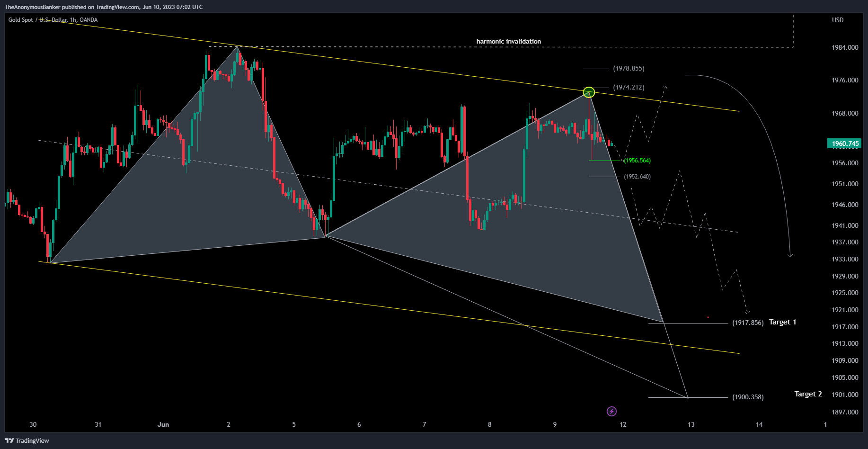This screenshot has height=449, width=868.
Task: Click the '9' date on the time axis
Action: coord(555,424)
